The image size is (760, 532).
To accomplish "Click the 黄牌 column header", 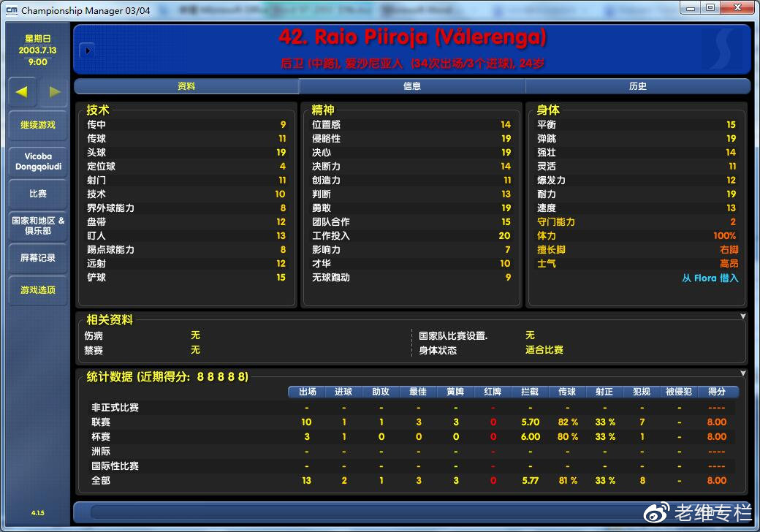I will pyautogui.click(x=455, y=392).
